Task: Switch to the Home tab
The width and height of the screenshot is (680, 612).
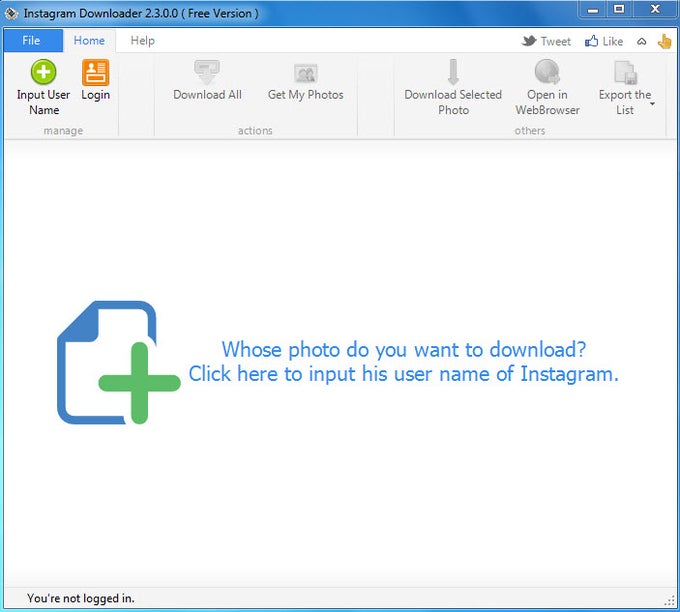Action: pyautogui.click(x=89, y=40)
